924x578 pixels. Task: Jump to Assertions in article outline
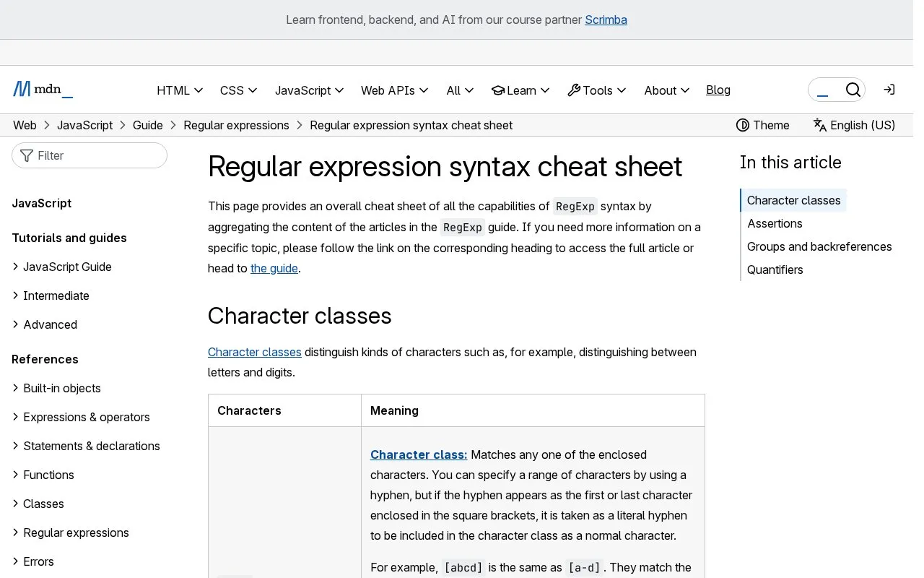775,223
